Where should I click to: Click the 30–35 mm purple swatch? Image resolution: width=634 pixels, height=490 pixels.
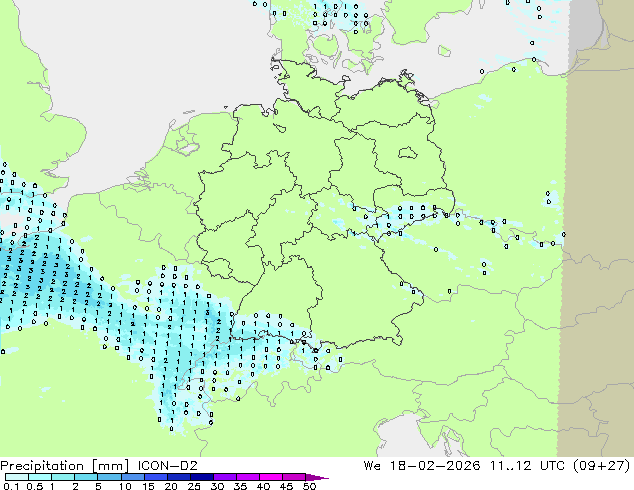(225, 477)
